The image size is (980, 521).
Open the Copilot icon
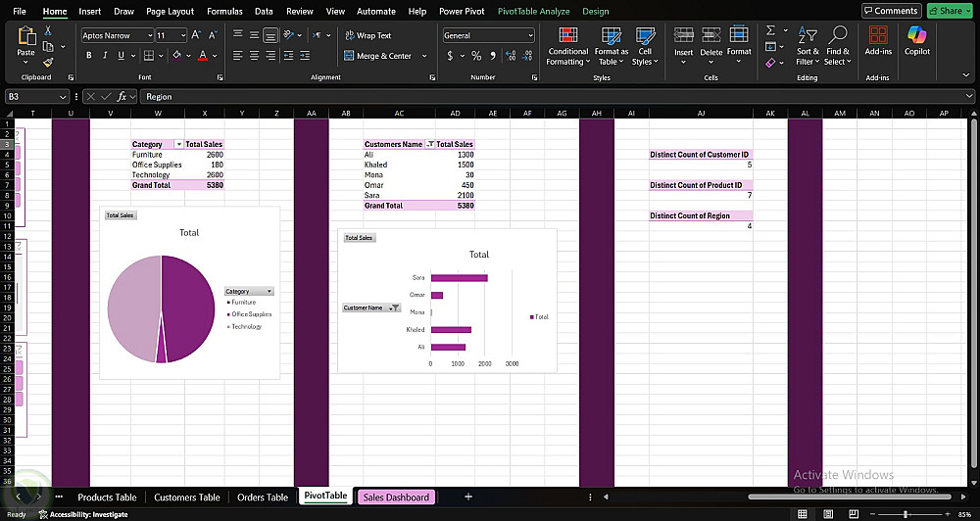click(x=917, y=35)
